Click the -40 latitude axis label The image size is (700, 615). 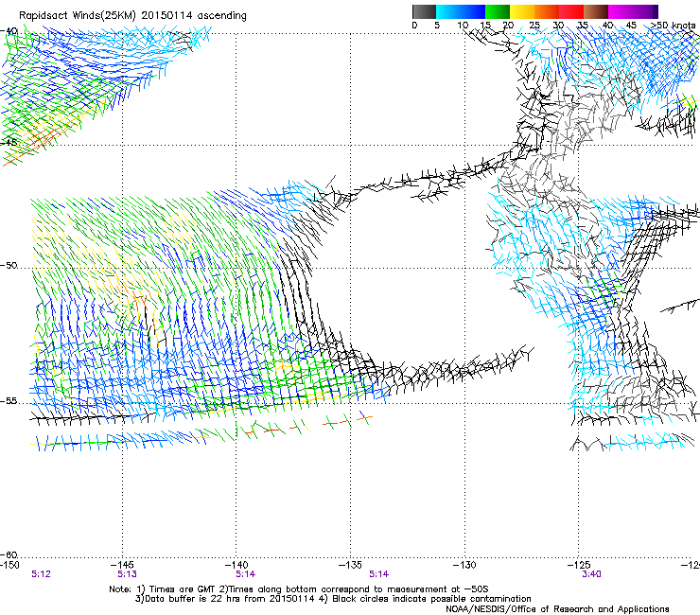[x=9, y=31]
